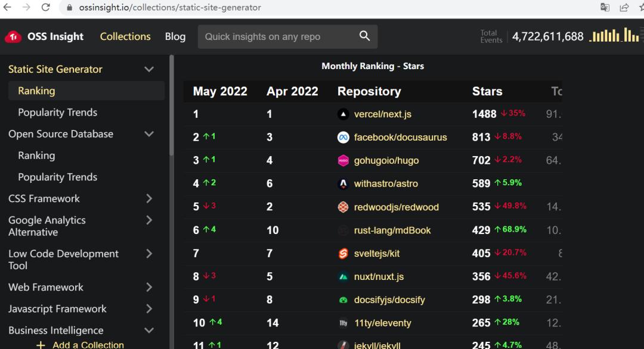Open the vercel/next.js repository link
Screen dimensions: 644x349
tap(383, 114)
